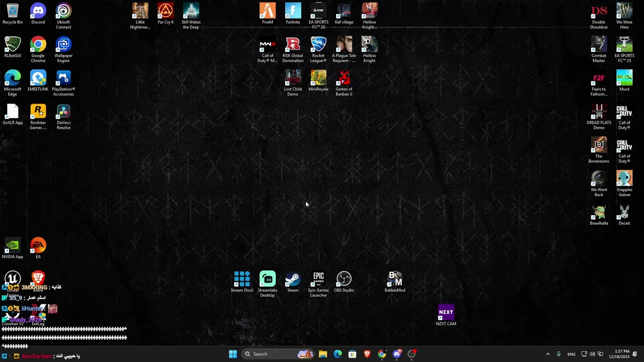The width and height of the screenshot is (644, 362).
Task: Select PlayStation Accessories desktop icon
Action: point(63,83)
